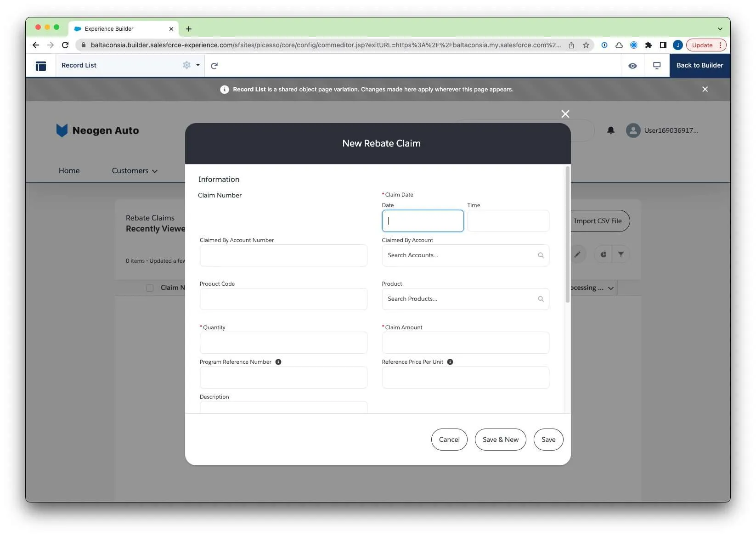
Task: Click the Cancel button
Action: pyautogui.click(x=449, y=440)
